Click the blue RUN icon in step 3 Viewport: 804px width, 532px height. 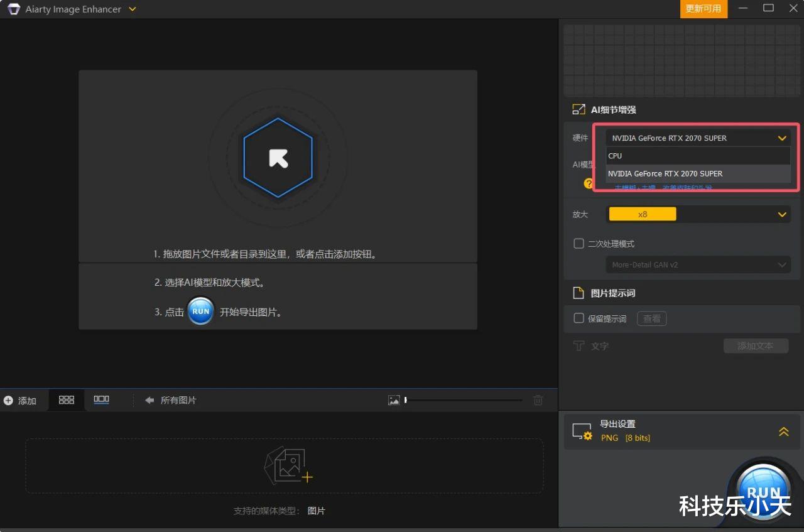click(201, 312)
